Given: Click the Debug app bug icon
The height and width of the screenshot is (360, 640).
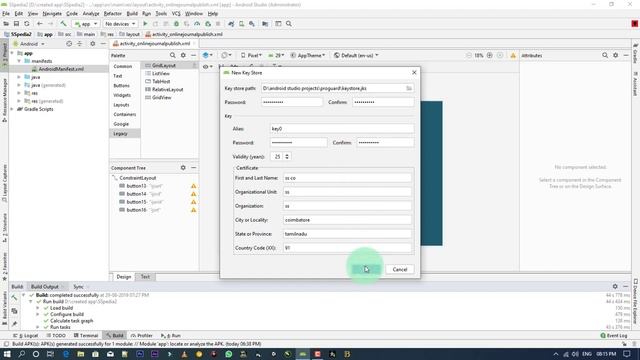Looking at the screenshot, I should point(176,24).
